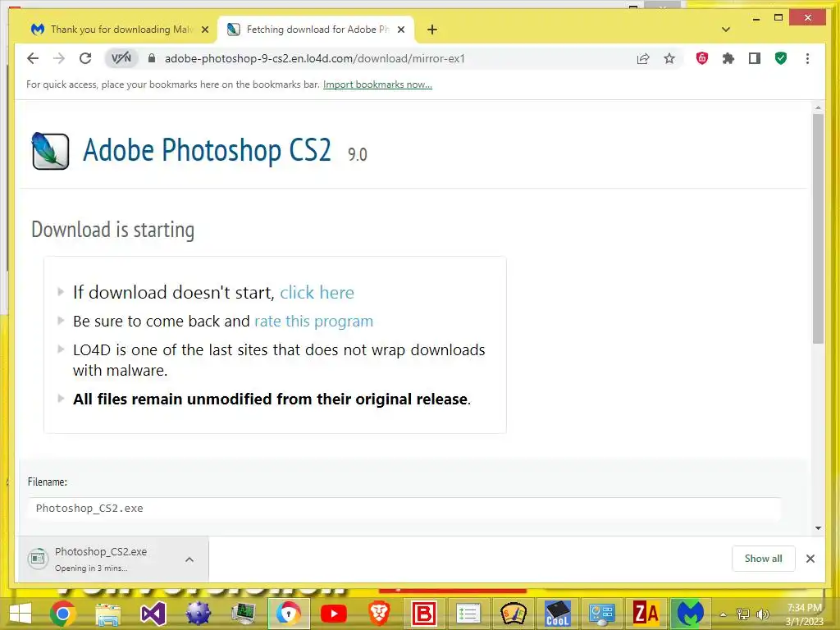Click the Photoshop_CS2.exe download item
The height and width of the screenshot is (630, 840).
[101, 559]
